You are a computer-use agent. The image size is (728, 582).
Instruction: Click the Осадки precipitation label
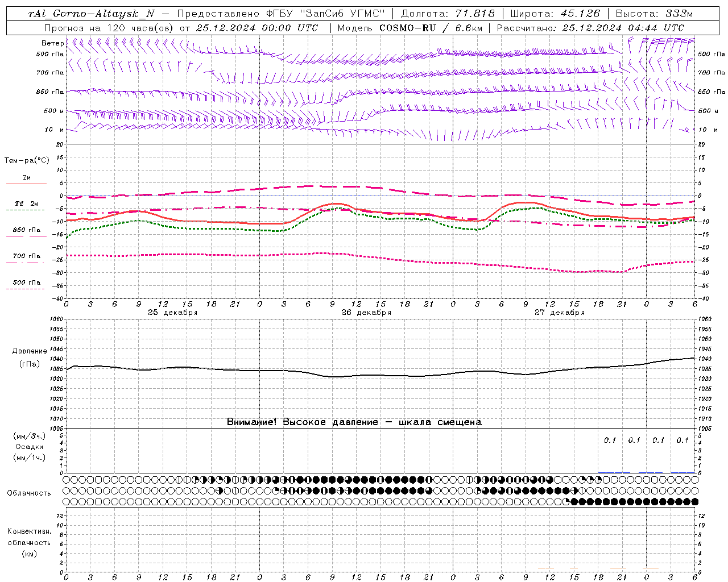click(x=30, y=447)
